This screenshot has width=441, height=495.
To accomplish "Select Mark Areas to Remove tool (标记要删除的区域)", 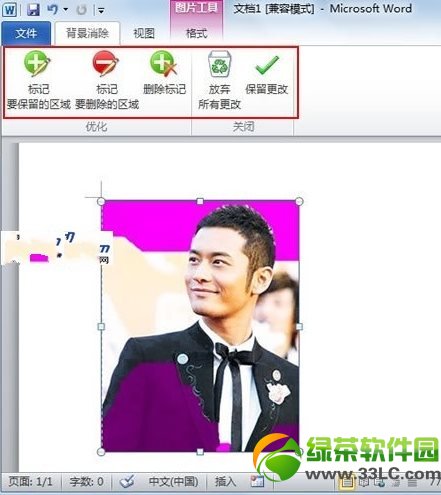I will point(107,80).
